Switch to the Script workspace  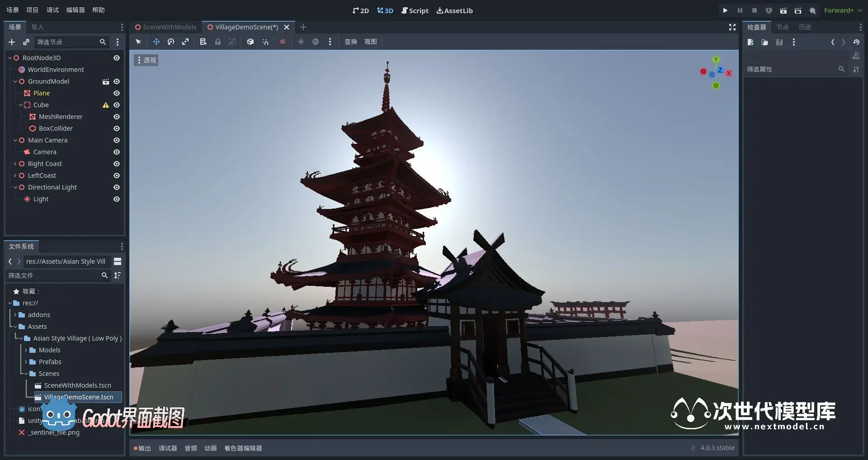click(x=415, y=10)
